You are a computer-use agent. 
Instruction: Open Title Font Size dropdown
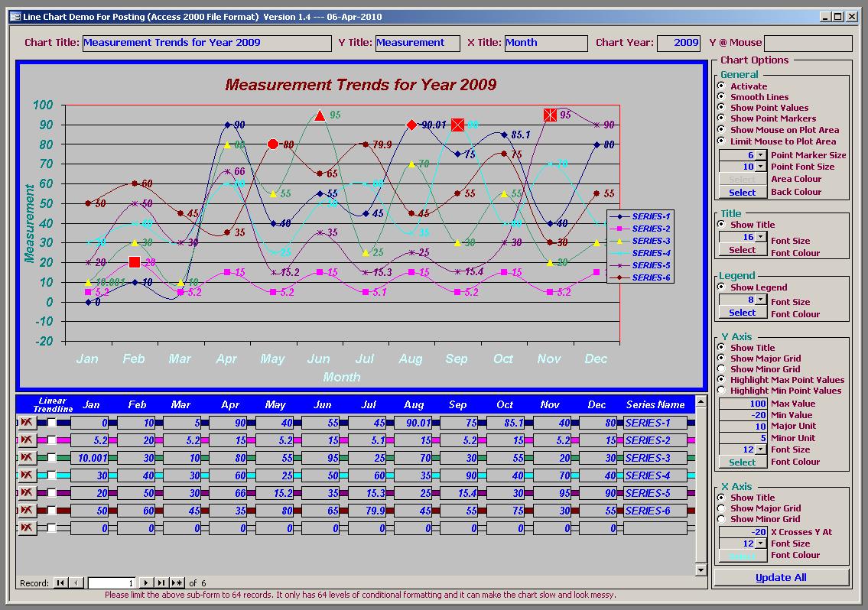click(x=761, y=237)
